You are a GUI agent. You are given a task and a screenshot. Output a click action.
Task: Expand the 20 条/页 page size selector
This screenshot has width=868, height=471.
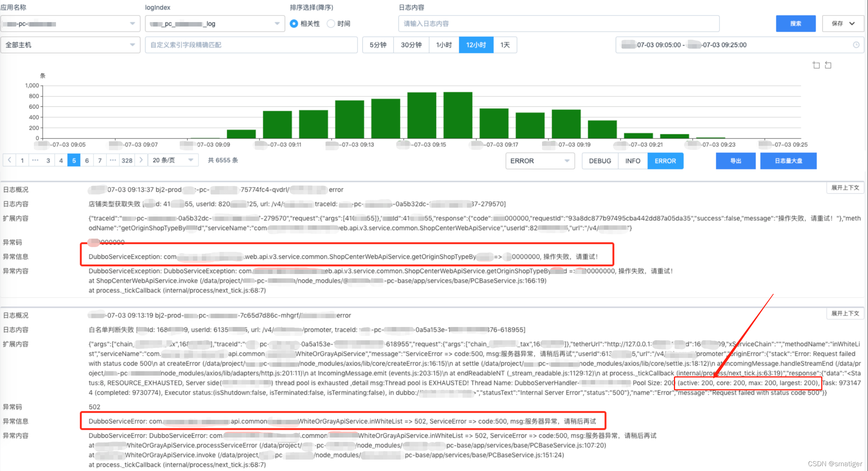click(x=173, y=160)
